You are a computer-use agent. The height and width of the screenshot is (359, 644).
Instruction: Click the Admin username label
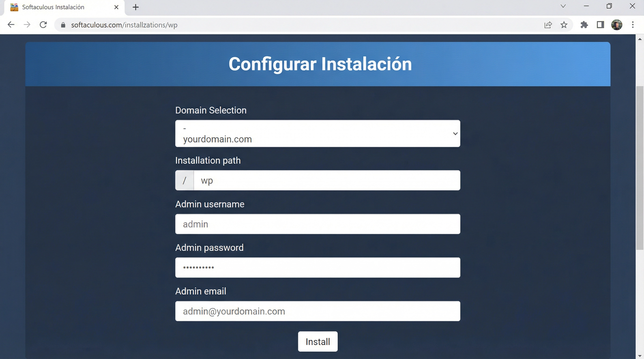click(x=209, y=204)
